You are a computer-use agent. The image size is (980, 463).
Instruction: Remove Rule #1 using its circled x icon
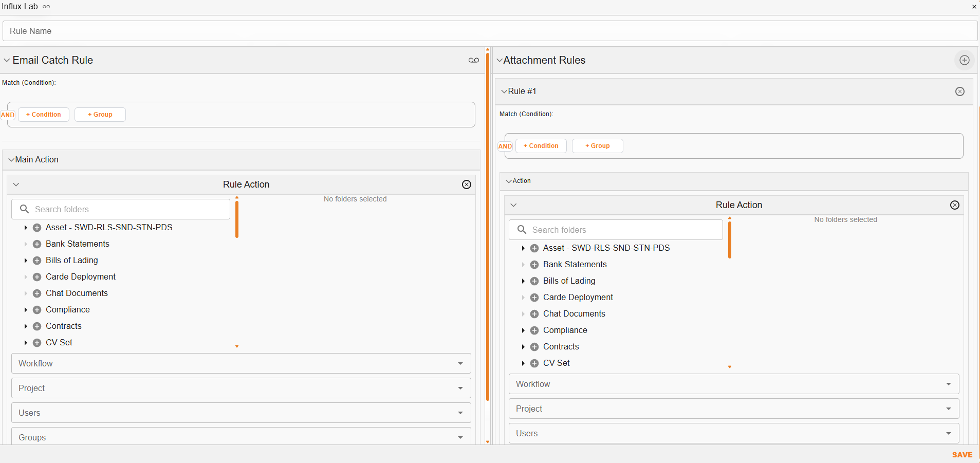coord(960,91)
